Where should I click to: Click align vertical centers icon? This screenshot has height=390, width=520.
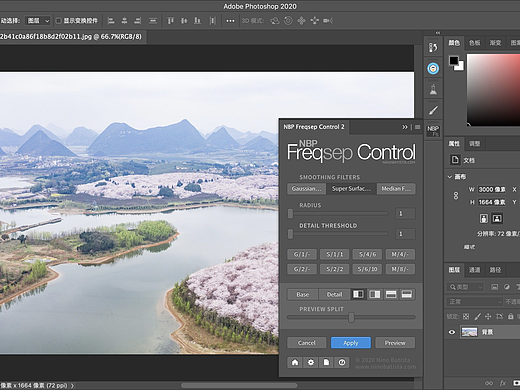[x=184, y=21]
